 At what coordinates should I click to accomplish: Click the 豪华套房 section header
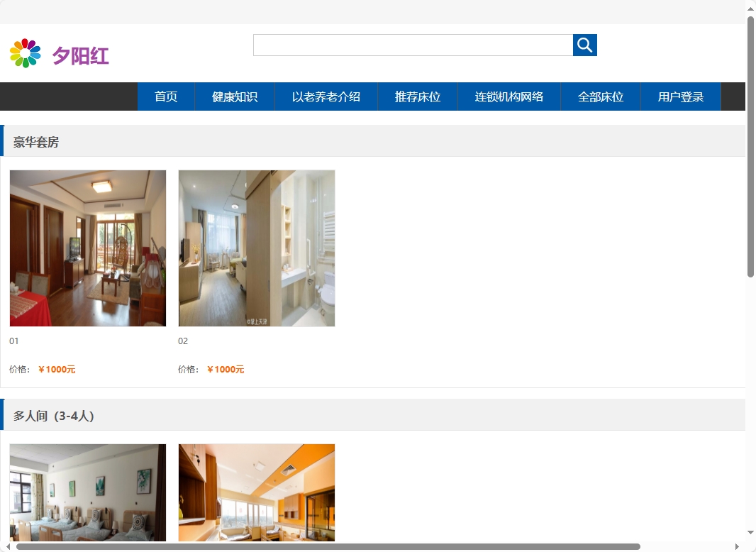37,143
